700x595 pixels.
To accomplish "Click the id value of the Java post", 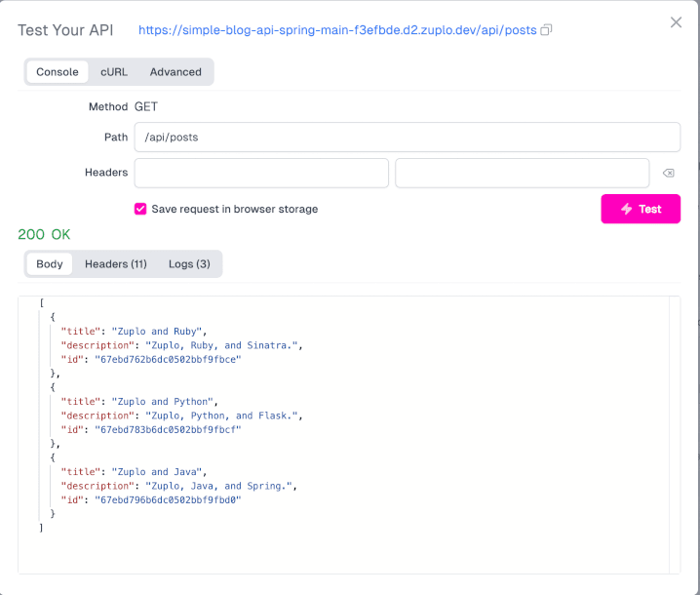I will point(167,499).
